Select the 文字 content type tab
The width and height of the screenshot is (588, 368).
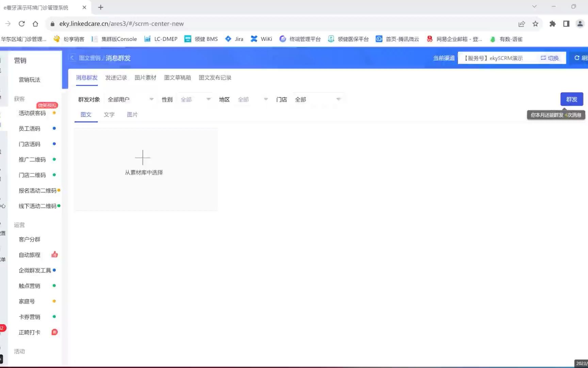point(109,114)
